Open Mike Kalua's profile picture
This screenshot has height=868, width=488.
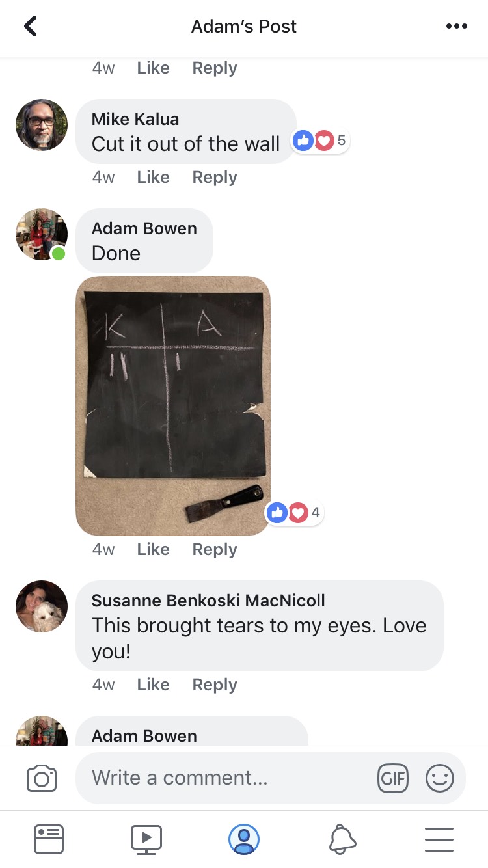coord(42,125)
